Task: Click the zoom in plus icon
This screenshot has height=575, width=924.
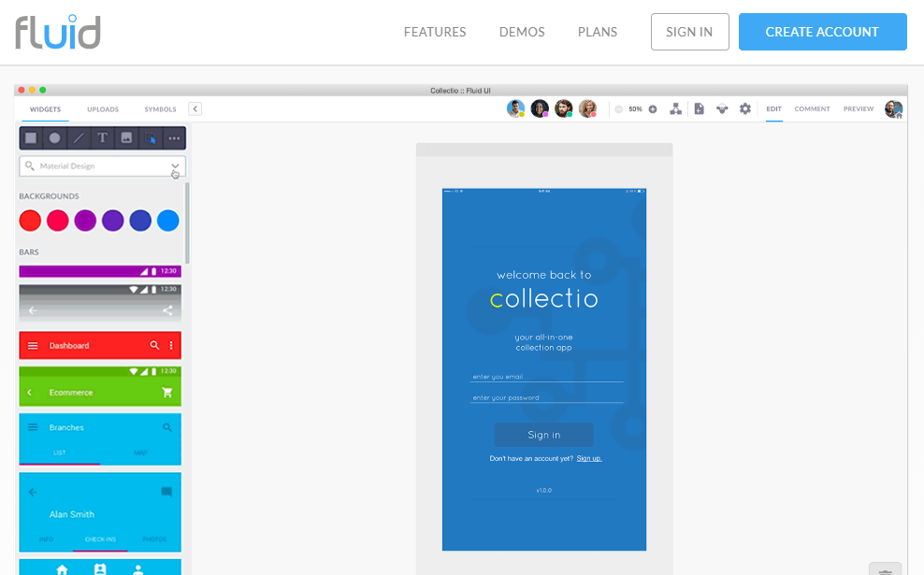Action: pos(653,109)
